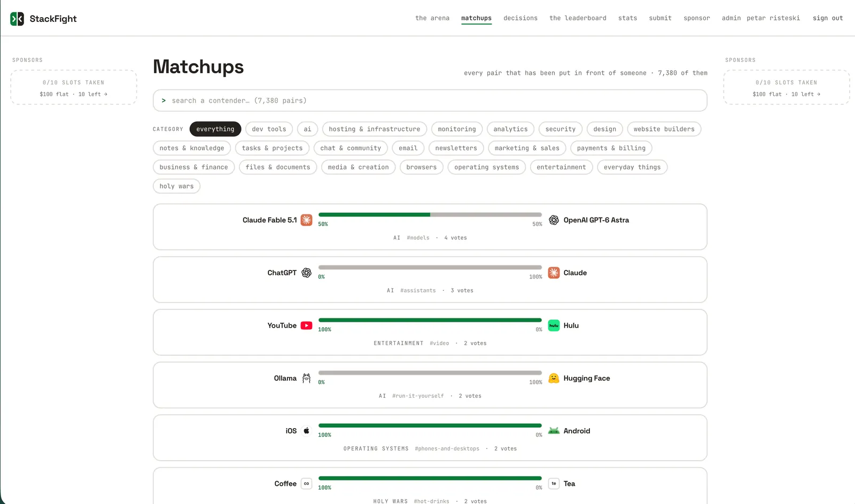
Task: Click the Hulu green icon
Action: pos(554,325)
